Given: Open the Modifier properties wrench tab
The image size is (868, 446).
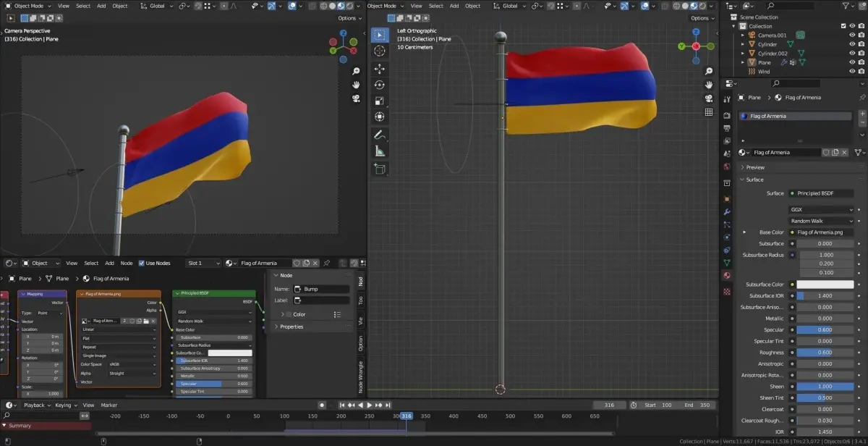Looking at the screenshot, I should click(x=727, y=212).
